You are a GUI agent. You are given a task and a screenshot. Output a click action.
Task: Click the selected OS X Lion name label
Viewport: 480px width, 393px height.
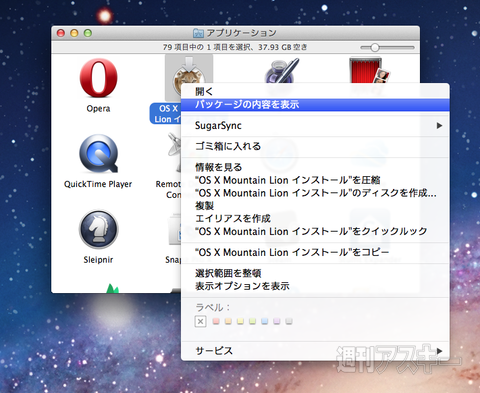coord(166,114)
